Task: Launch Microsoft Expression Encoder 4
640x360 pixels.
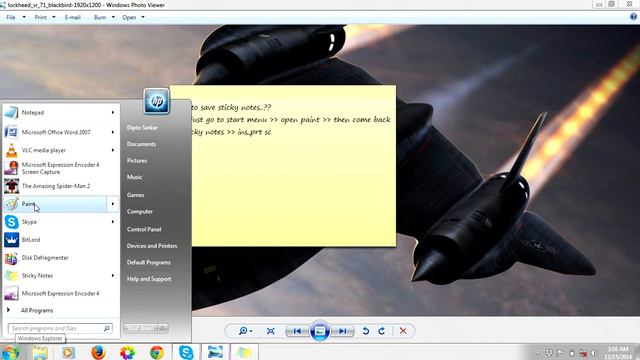Action: (x=60, y=293)
